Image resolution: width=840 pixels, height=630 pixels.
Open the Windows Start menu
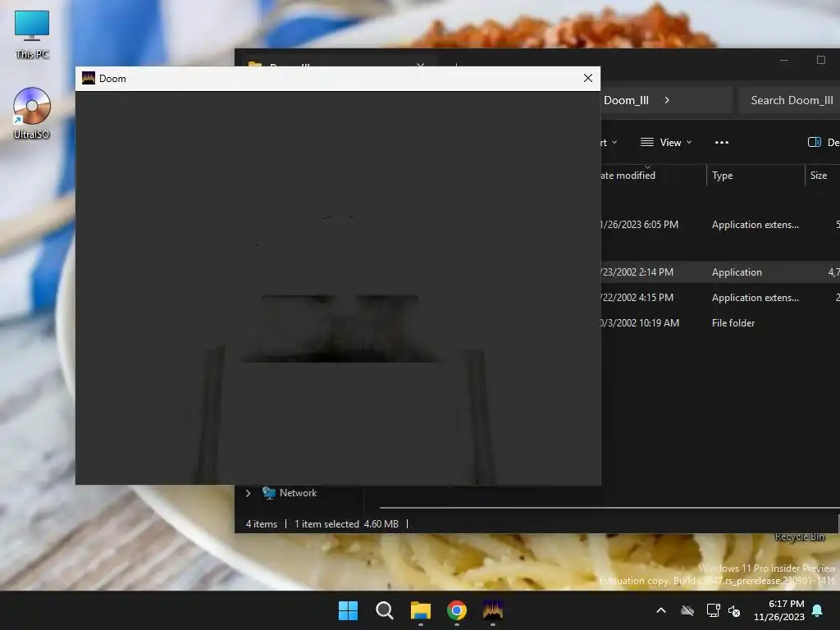[x=348, y=610]
